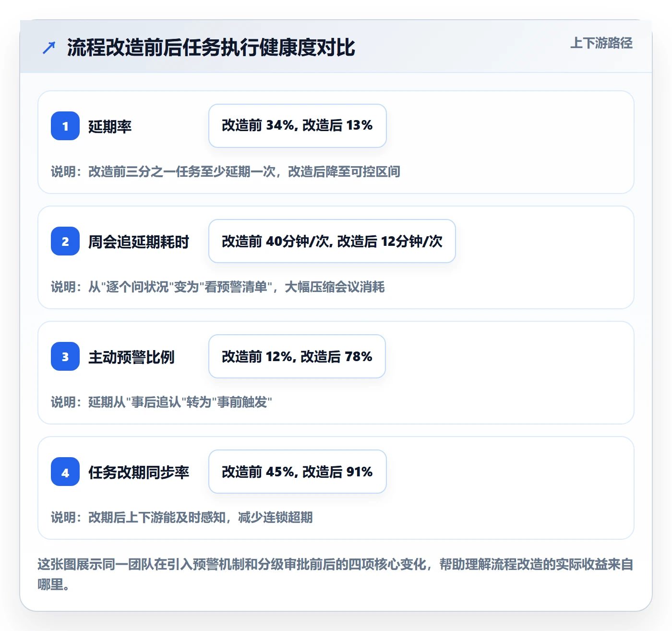Click the number 2 badge for 周会追延期耗时

click(65, 241)
